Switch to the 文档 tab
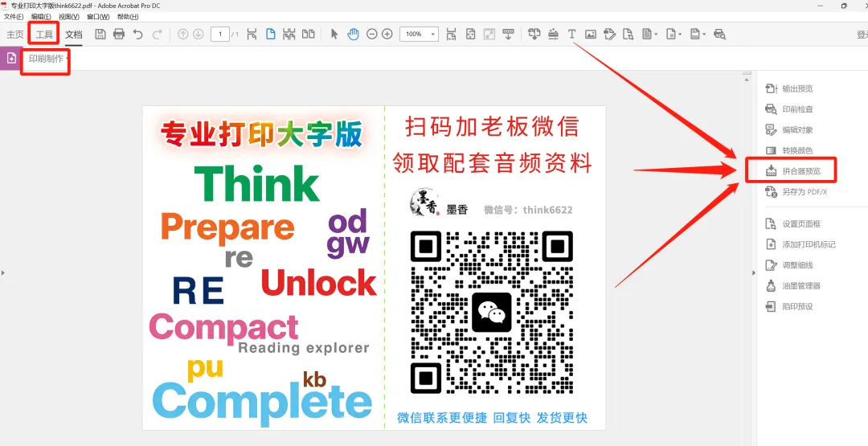Screen dimensions: 868x446 pos(74,35)
